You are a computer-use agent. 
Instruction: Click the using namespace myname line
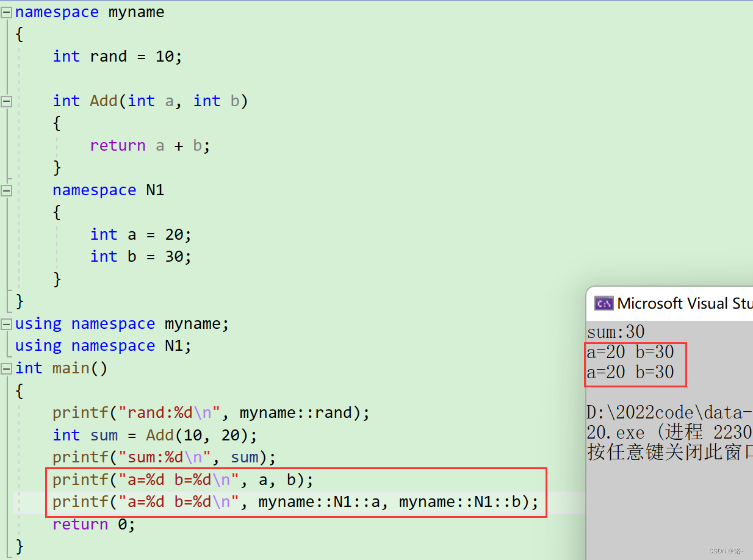pos(121,323)
